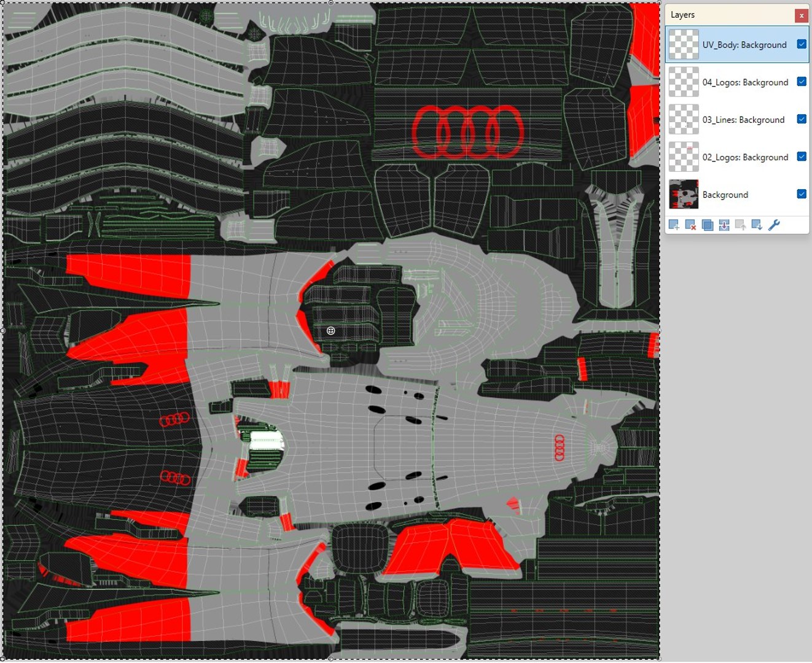The width and height of the screenshot is (812, 663).
Task: Click the 04_Logos layer thumbnail
Action: pos(684,82)
